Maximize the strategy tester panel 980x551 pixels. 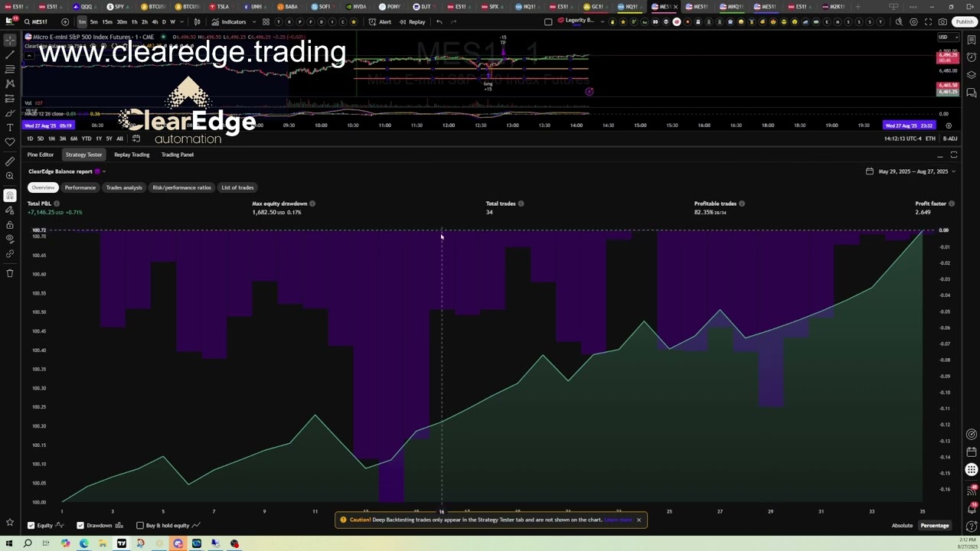tap(954, 155)
